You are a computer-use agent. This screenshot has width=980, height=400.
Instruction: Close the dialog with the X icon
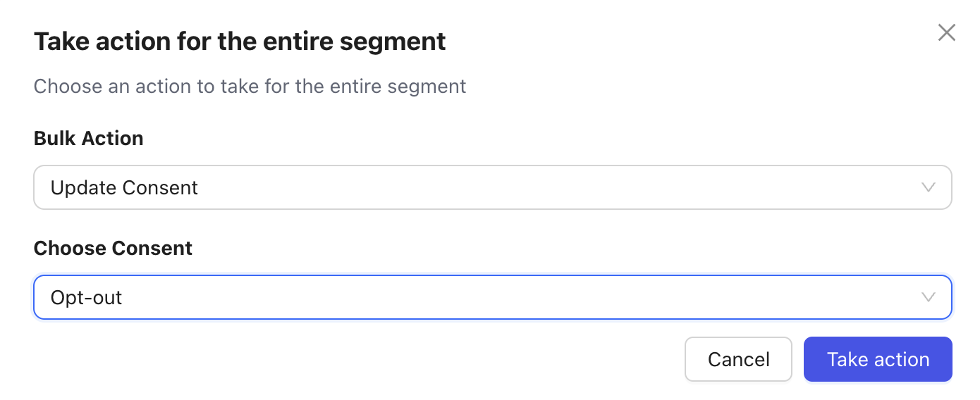(x=946, y=32)
